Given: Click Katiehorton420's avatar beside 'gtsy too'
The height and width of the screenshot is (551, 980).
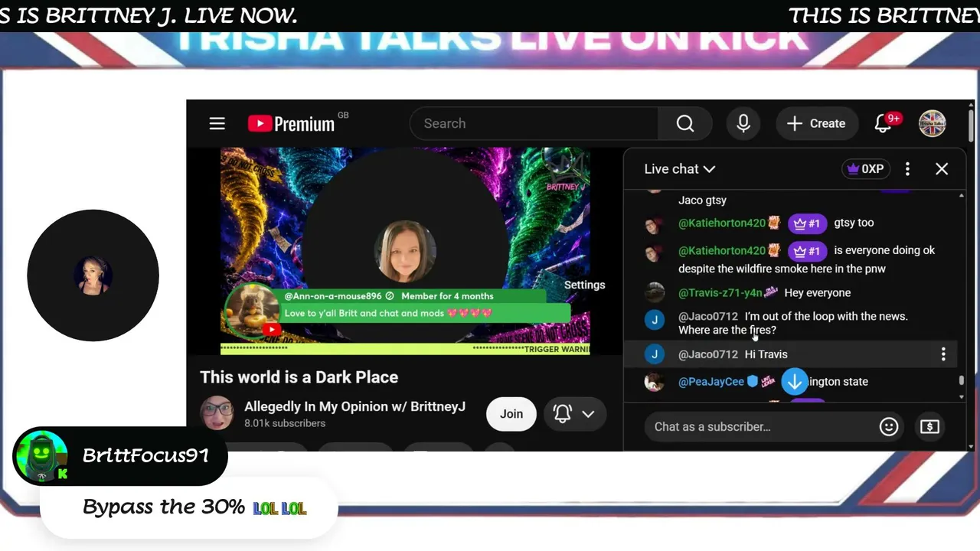Looking at the screenshot, I should [655, 224].
